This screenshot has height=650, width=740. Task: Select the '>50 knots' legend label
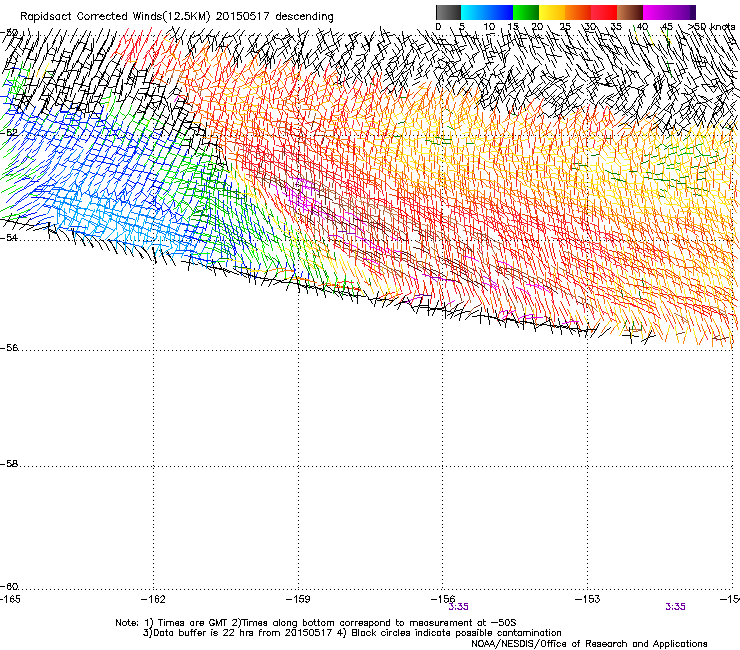711,26
